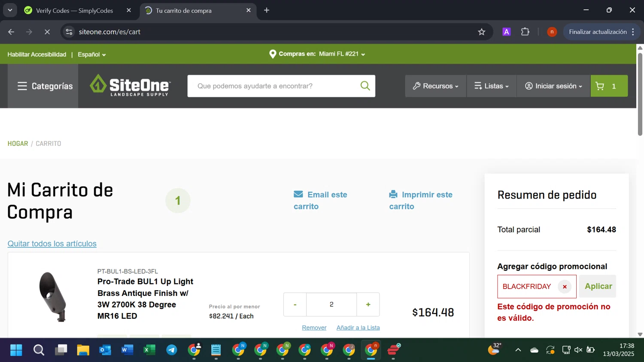Open the Extensions puzzle icon

pyautogui.click(x=525, y=32)
